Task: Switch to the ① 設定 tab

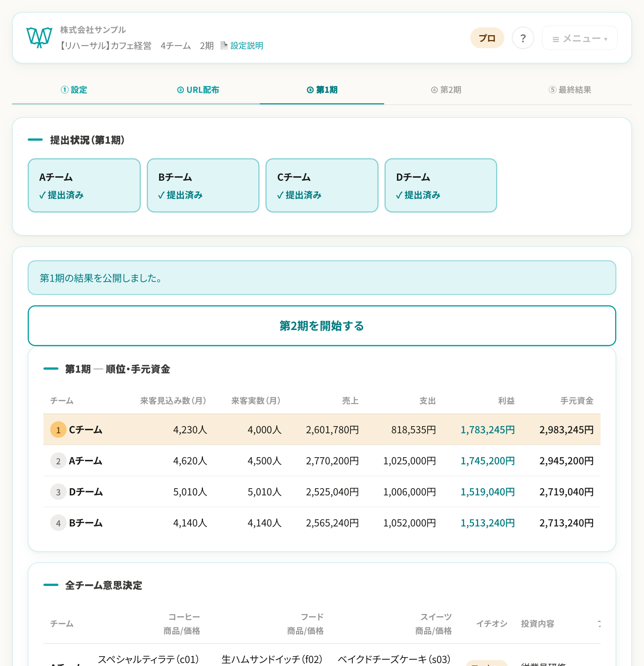Action: click(74, 90)
